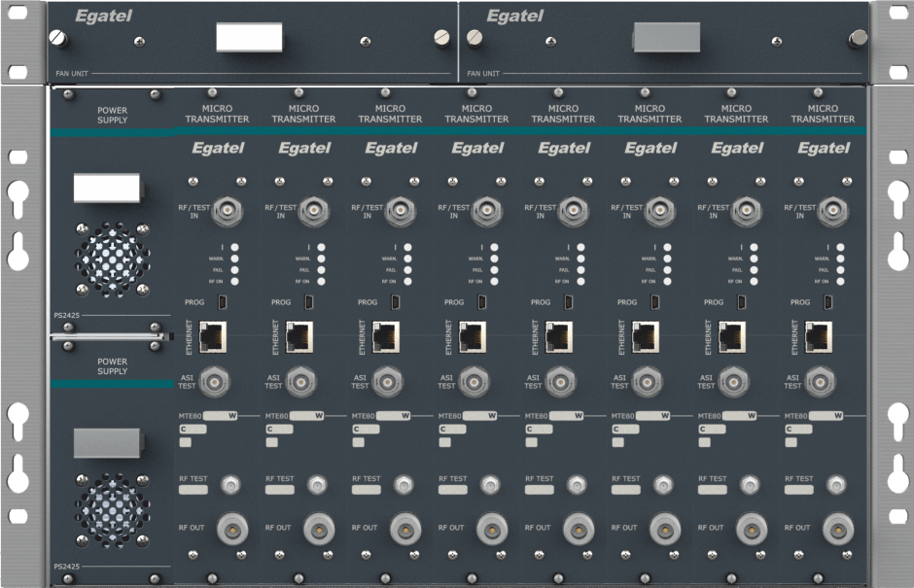The image size is (914, 588).
Task: Click the RF TEST label on the sixth micro transmitter
Action: [x=626, y=478]
